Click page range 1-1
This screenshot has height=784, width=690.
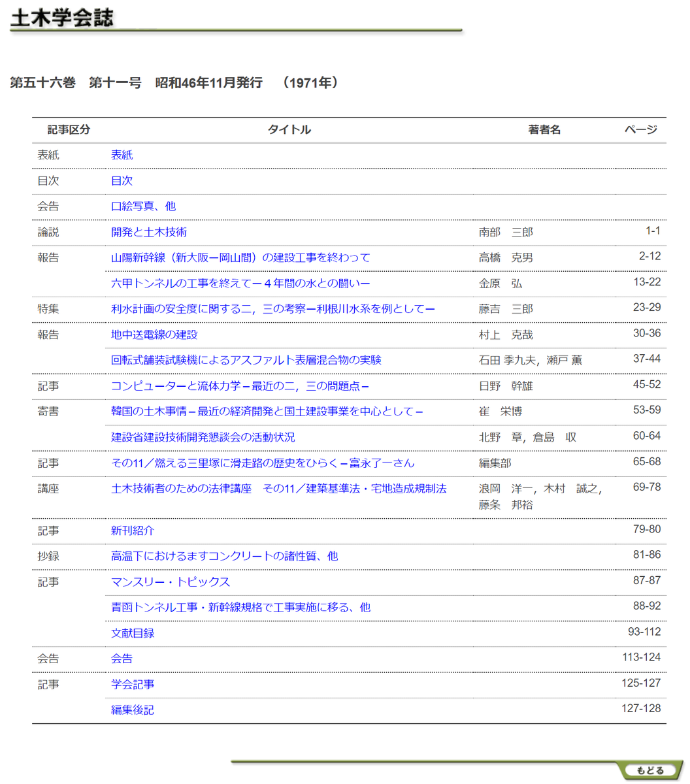[653, 231]
